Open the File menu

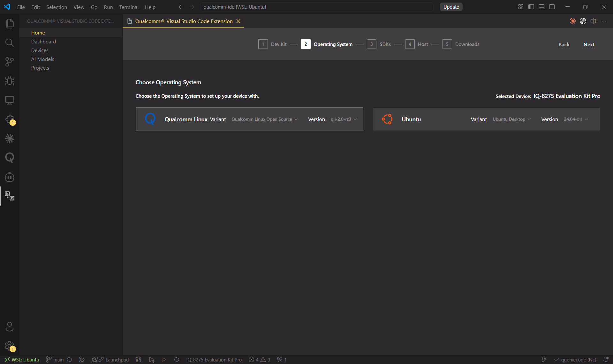pyautogui.click(x=21, y=7)
